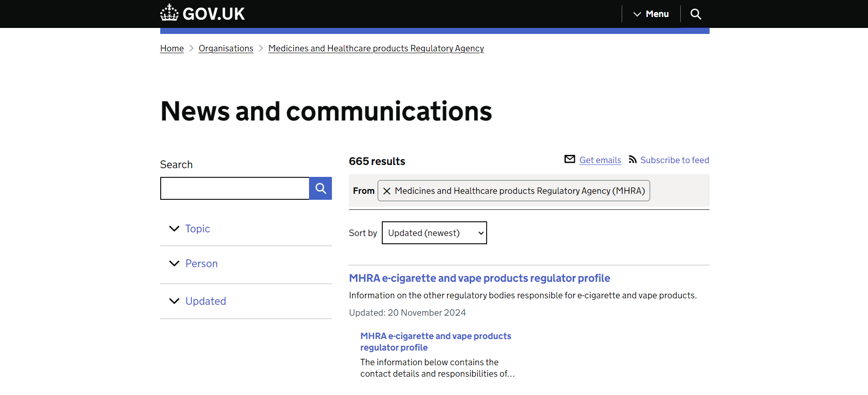
Task: Click the chevron arrow next to Person
Action: pos(174,263)
